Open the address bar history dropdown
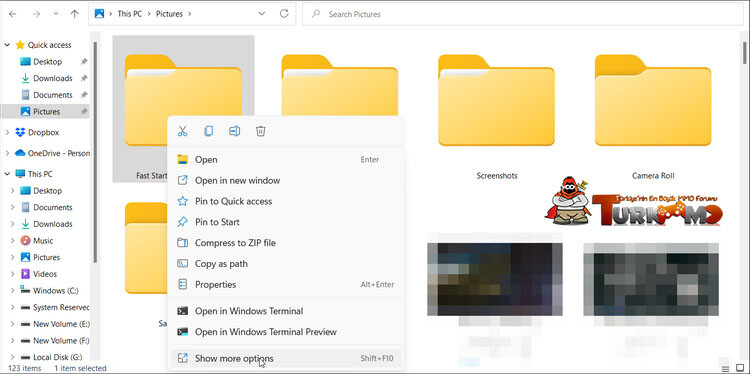The image size is (750, 374). click(x=262, y=14)
